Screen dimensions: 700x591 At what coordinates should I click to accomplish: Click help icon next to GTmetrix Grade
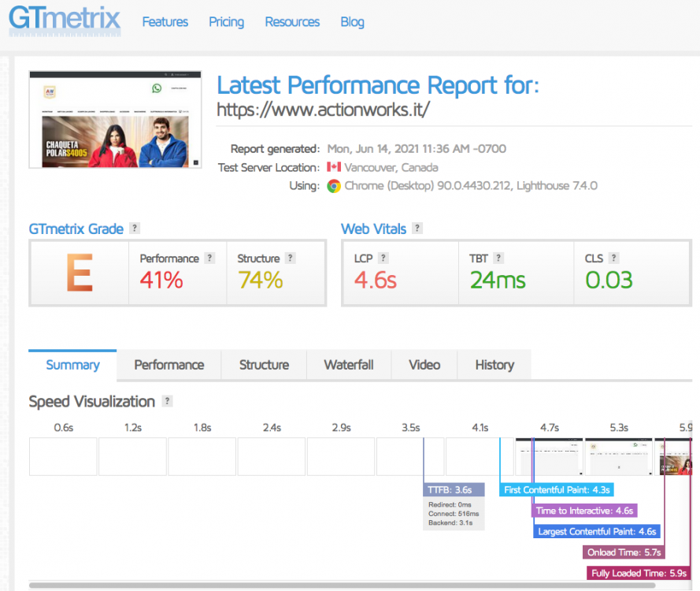[x=135, y=229]
